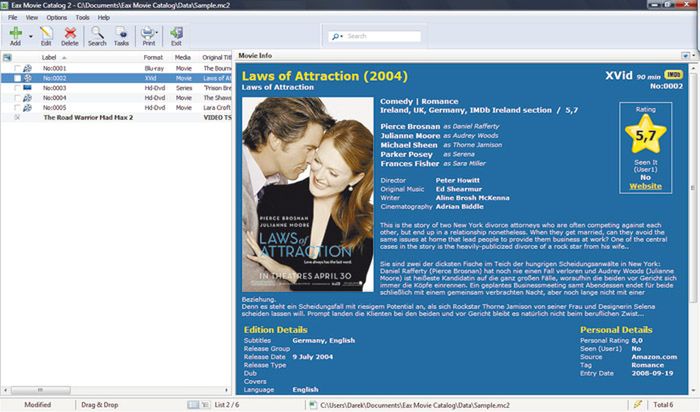Click the Peter Howitt director name
The height and width of the screenshot is (412, 700).
coord(458,180)
